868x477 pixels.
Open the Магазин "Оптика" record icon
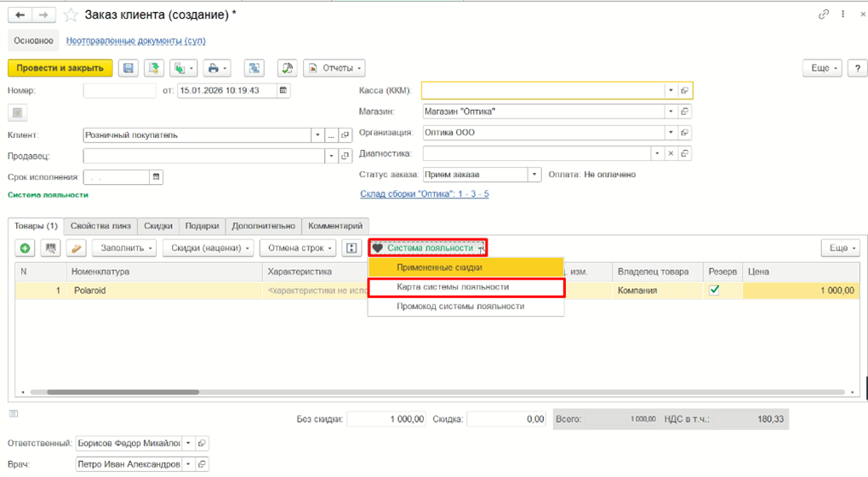coord(685,112)
